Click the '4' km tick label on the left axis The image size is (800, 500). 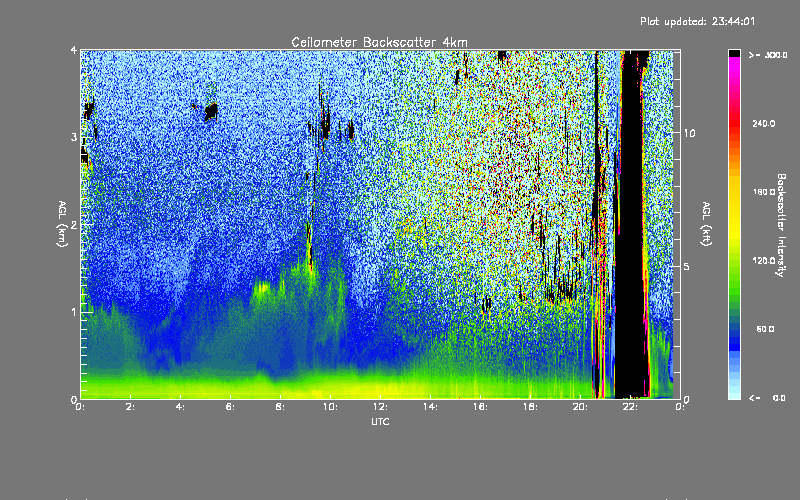pos(74,51)
